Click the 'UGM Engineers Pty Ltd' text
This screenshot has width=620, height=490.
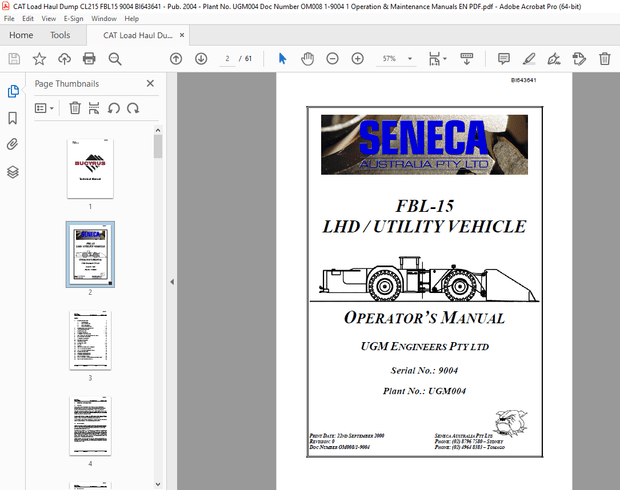425,346
